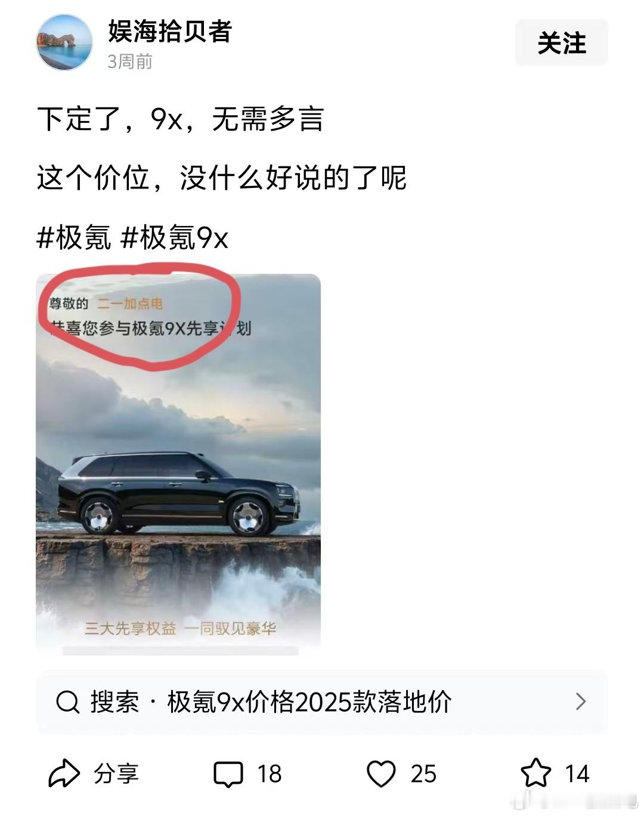Open the #极氪9x hashtag
The width and height of the screenshot is (644, 816).
(x=175, y=238)
